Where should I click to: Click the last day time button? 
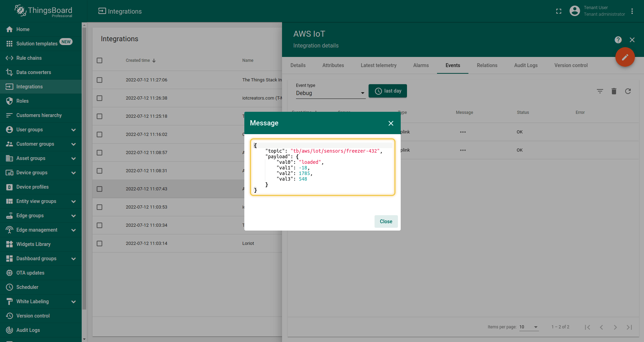pos(387,91)
